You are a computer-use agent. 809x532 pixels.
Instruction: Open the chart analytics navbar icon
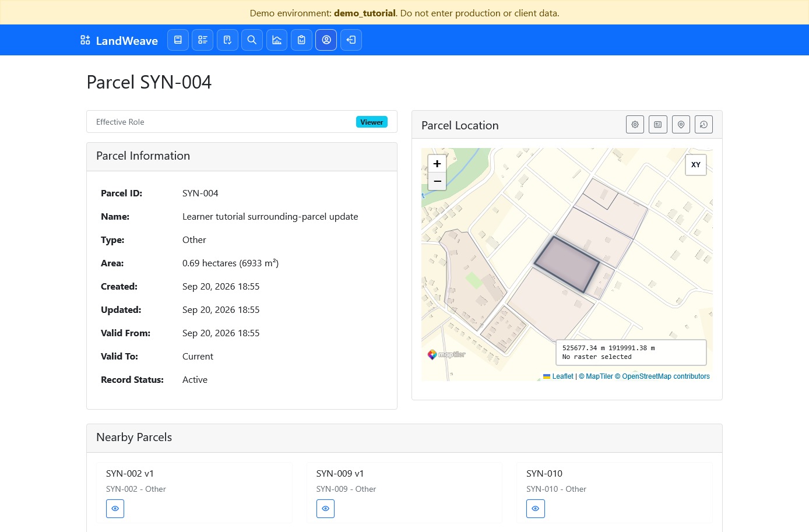click(x=277, y=40)
